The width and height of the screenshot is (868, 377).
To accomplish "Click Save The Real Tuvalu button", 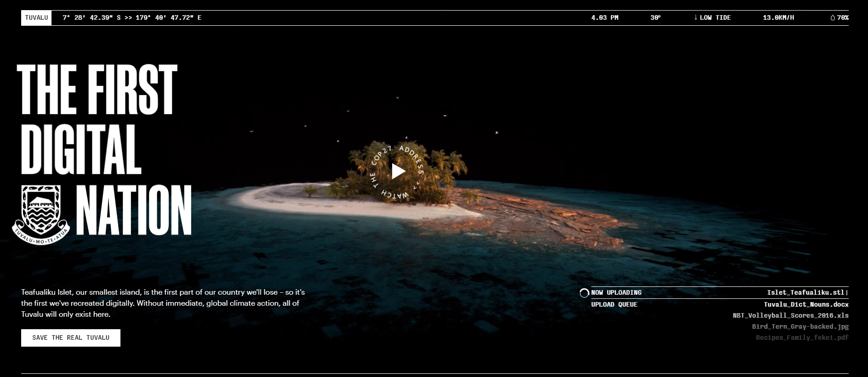I will click(71, 338).
